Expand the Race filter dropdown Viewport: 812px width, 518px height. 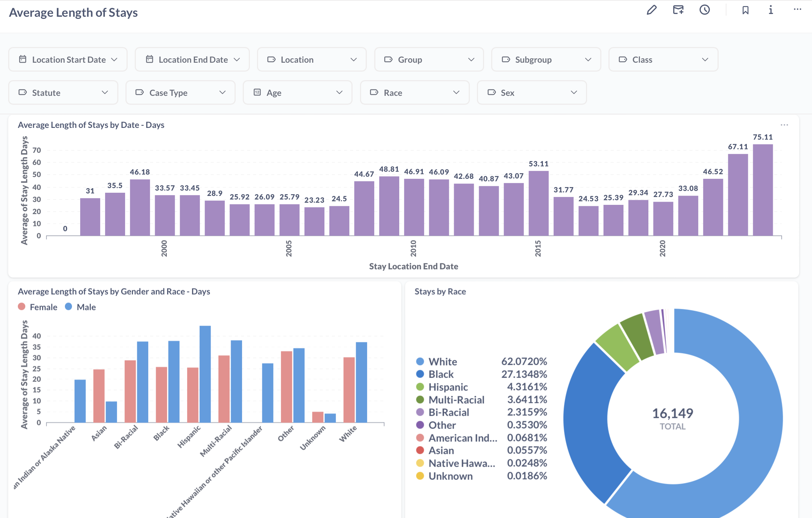[x=415, y=93]
